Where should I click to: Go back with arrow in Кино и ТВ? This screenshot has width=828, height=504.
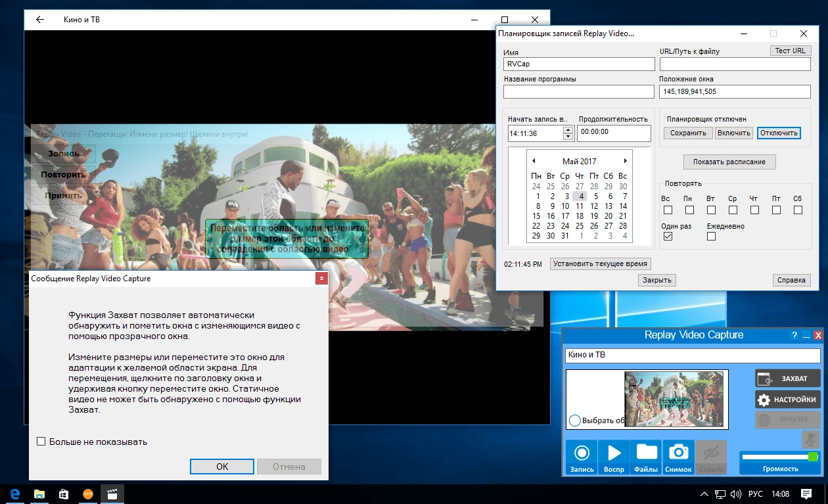(x=40, y=20)
